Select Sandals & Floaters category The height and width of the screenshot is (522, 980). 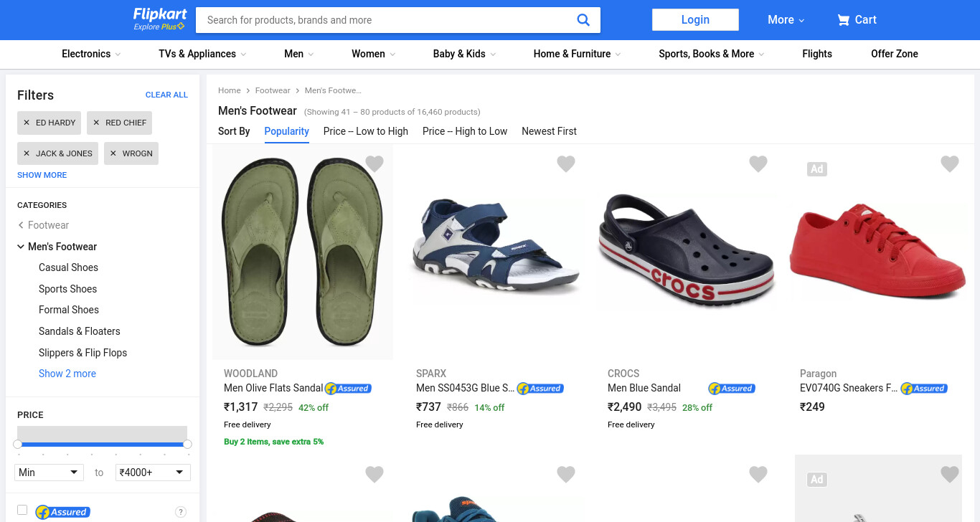(x=80, y=331)
